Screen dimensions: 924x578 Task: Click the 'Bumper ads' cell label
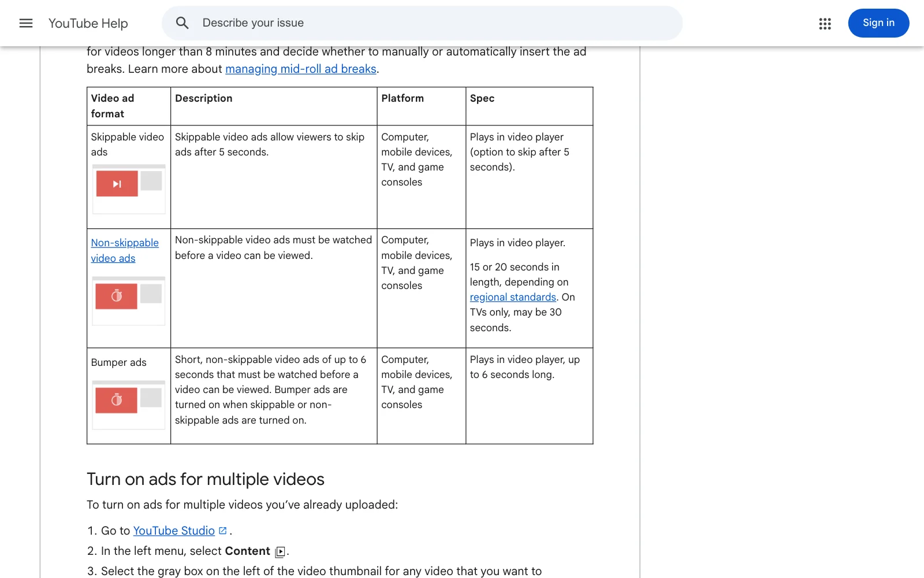coord(119,362)
